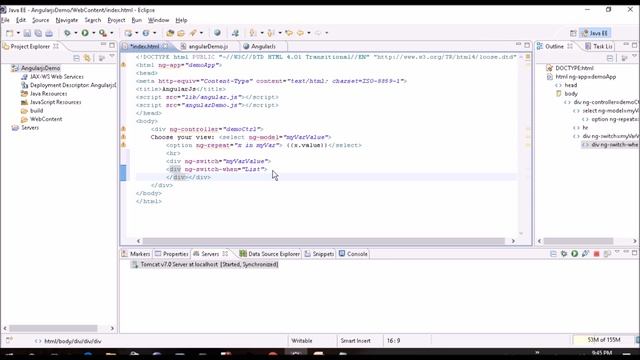This screenshot has height=360, width=640.
Task: Click the Previous Annotation toolbar icon
Action: tap(271, 33)
